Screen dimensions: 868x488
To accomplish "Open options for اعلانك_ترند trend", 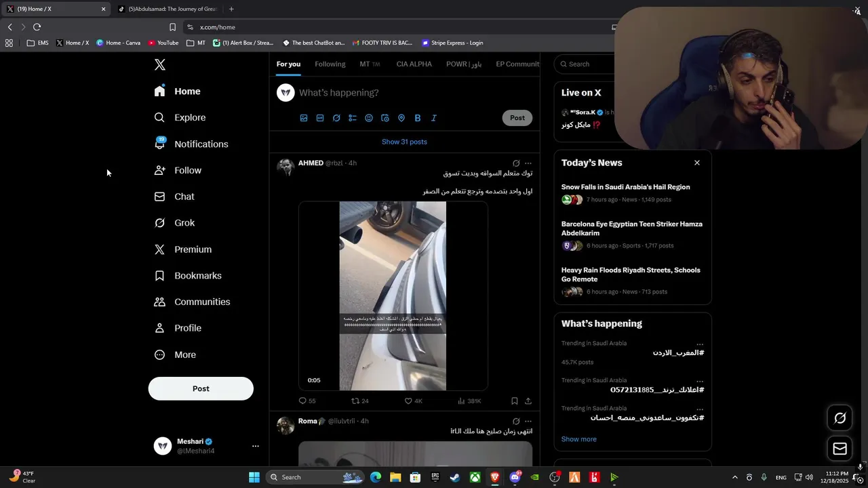I will click(700, 381).
